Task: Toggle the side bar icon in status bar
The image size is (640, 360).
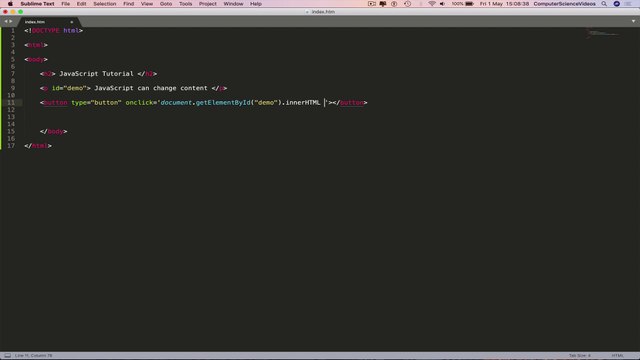Action: (x=7, y=356)
